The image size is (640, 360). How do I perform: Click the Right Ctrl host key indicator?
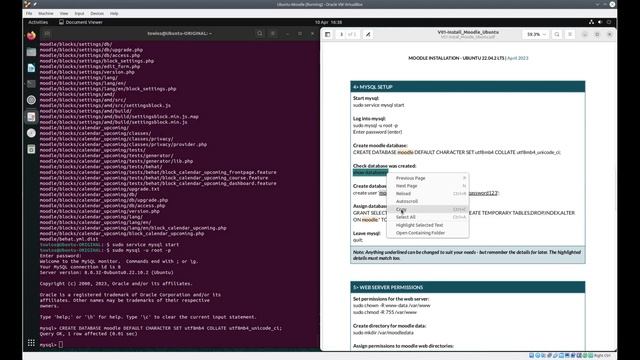[x=602, y=356]
